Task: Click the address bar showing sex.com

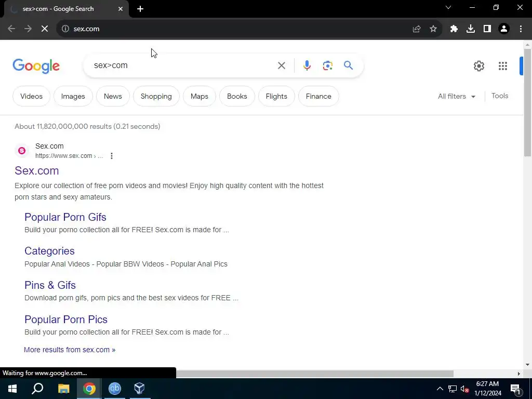Action: point(237,29)
